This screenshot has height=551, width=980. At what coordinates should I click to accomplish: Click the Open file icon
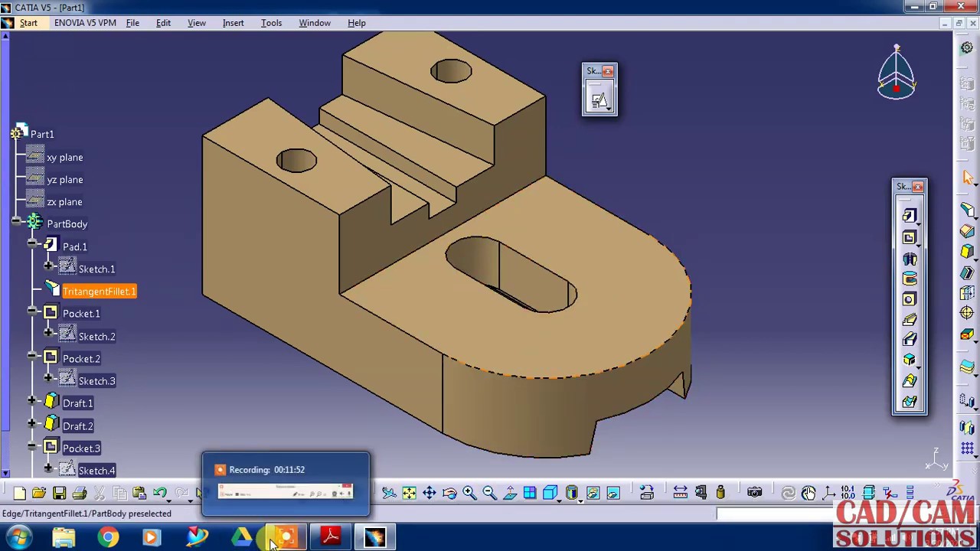pos(39,494)
